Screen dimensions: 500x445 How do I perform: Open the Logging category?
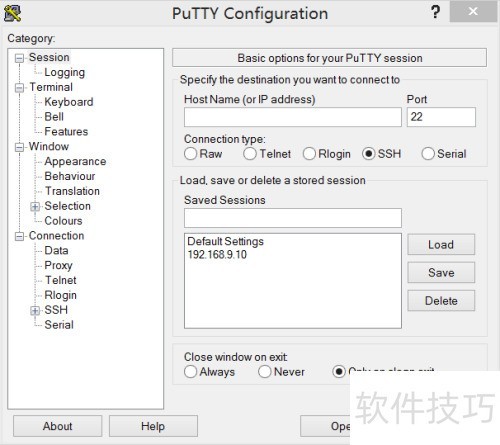point(65,72)
